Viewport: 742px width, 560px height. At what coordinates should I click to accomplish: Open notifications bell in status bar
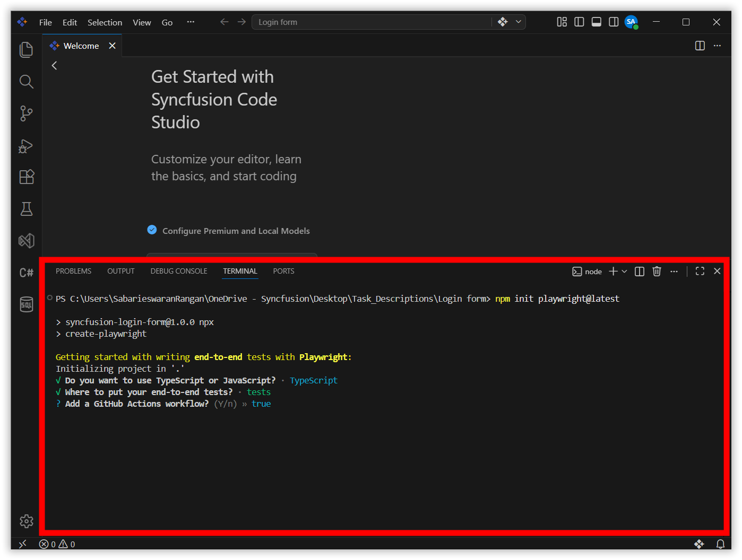click(x=720, y=544)
